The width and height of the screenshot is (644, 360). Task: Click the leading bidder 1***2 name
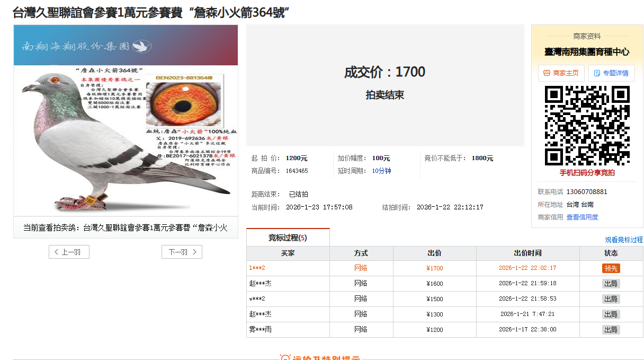click(257, 268)
